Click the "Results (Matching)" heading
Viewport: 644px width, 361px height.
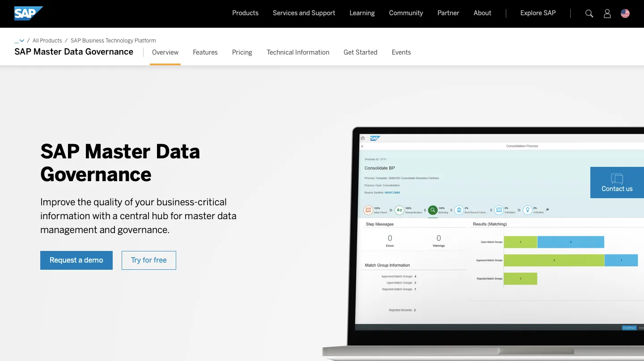coord(490,224)
